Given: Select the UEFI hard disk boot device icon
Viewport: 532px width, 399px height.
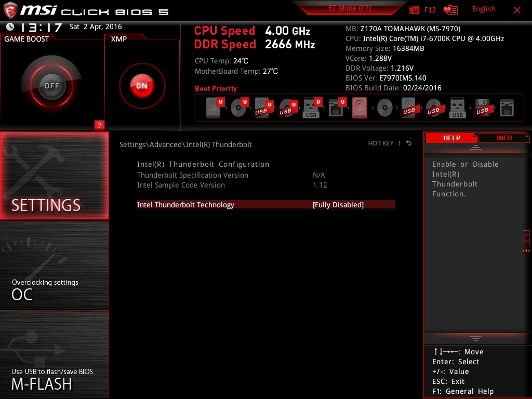Looking at the screenshot, I should 216,108.
